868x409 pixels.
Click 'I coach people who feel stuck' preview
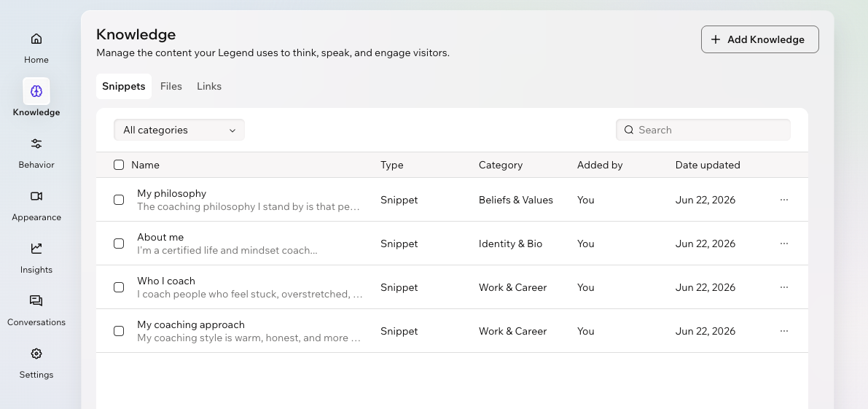click(250, 294)
